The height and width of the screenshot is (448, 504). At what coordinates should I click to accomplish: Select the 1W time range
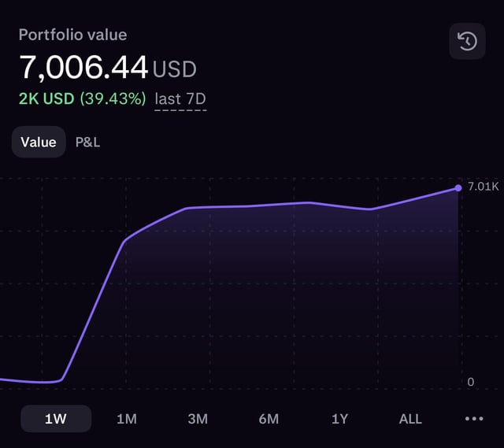56,419
